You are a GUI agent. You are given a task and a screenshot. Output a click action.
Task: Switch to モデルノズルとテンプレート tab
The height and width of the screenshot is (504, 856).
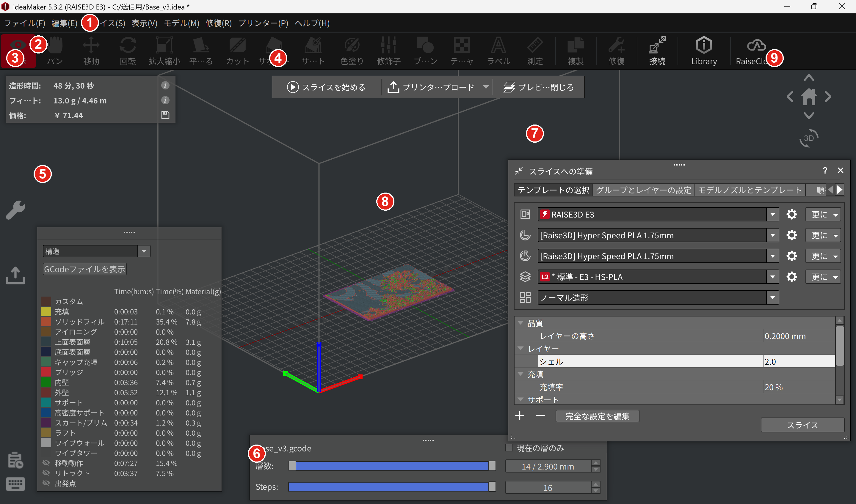(750, 190)
